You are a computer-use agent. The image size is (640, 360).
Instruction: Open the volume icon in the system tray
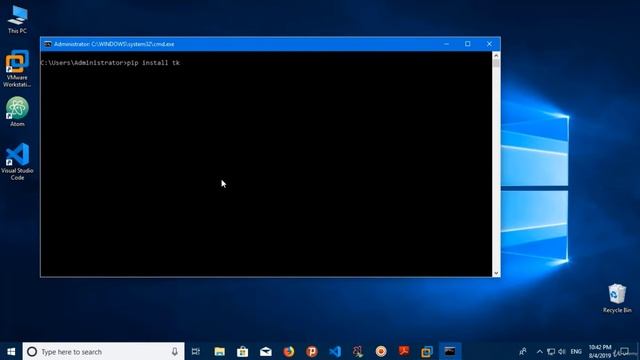(x=562, y=351)
